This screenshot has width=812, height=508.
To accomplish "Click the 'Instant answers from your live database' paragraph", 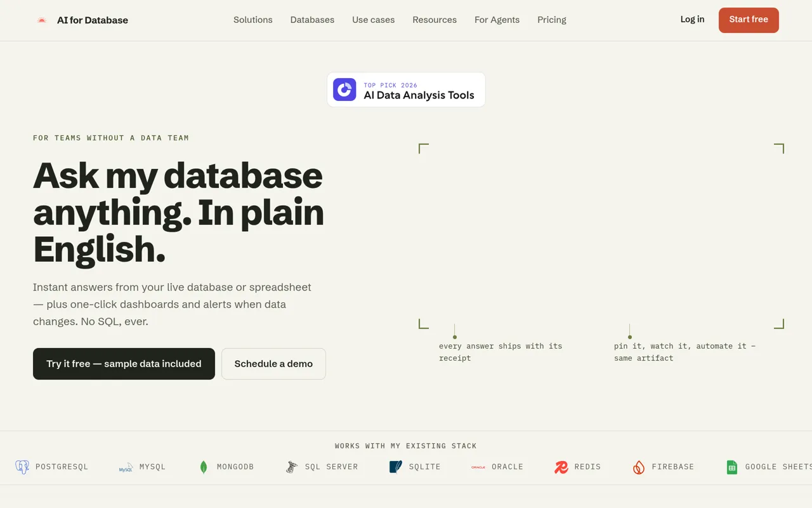I will tap(172, 304).
